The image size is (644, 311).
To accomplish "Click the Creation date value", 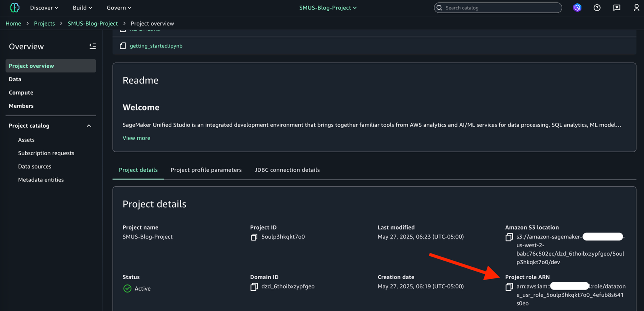I will pos(420,286).
